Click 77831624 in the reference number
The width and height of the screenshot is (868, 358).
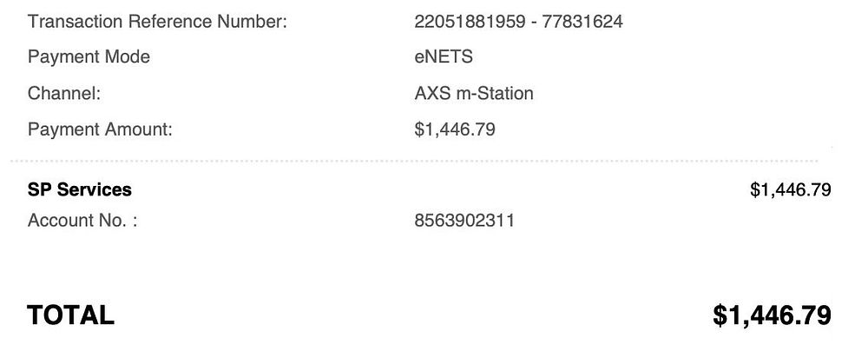coord(582,22)
